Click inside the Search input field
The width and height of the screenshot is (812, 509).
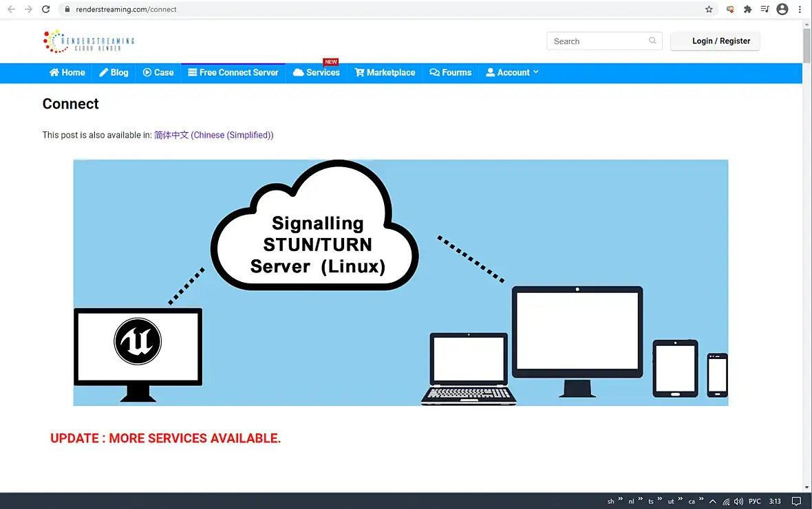pyautogui.click(x=598, y=41)
